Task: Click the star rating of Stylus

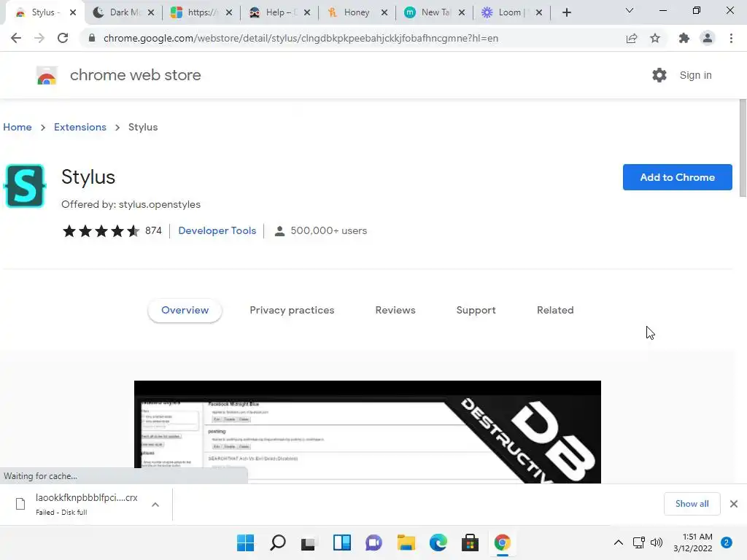Action: 101,231
